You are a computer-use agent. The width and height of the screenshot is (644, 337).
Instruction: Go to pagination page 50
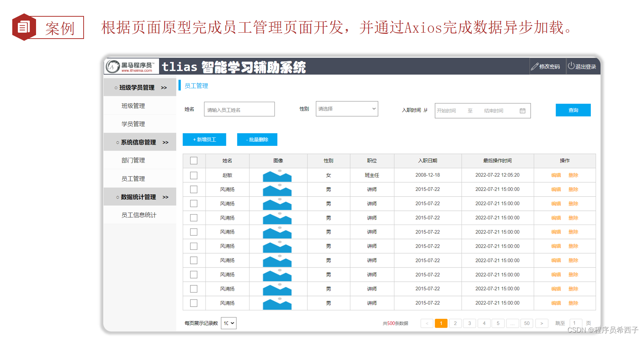527,323
